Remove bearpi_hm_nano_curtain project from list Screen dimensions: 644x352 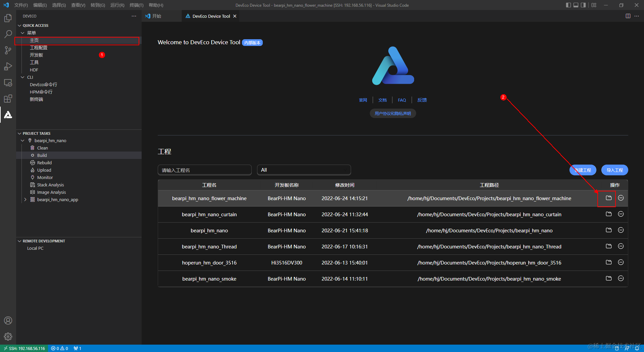click(621, 214)
